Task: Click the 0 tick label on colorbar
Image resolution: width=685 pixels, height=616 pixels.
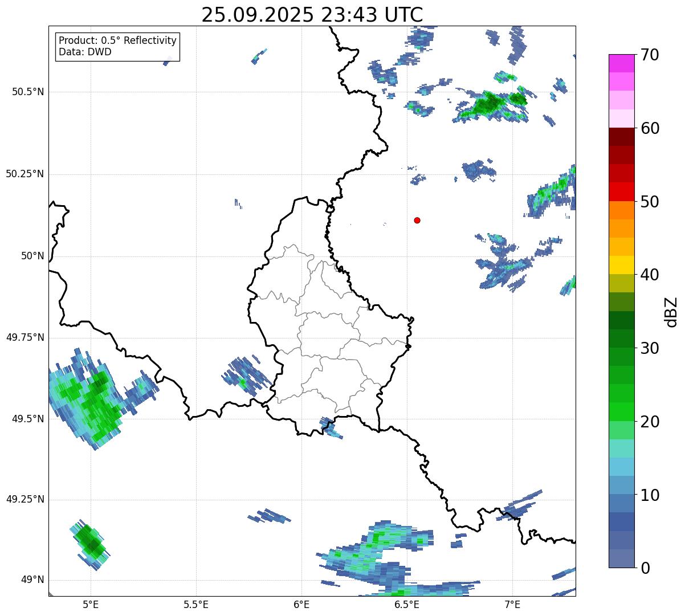Action: [x=645, y=568]
